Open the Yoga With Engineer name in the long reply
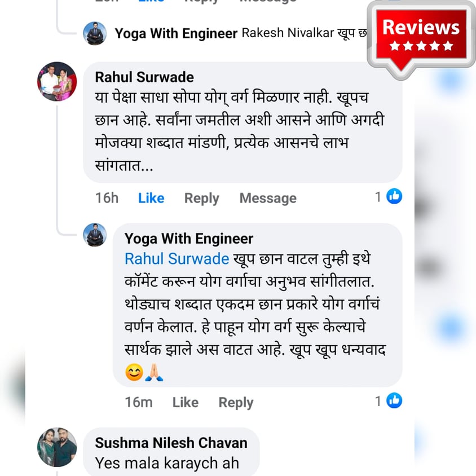The width and height of the screenshot is (476, 476). point(188,239)
